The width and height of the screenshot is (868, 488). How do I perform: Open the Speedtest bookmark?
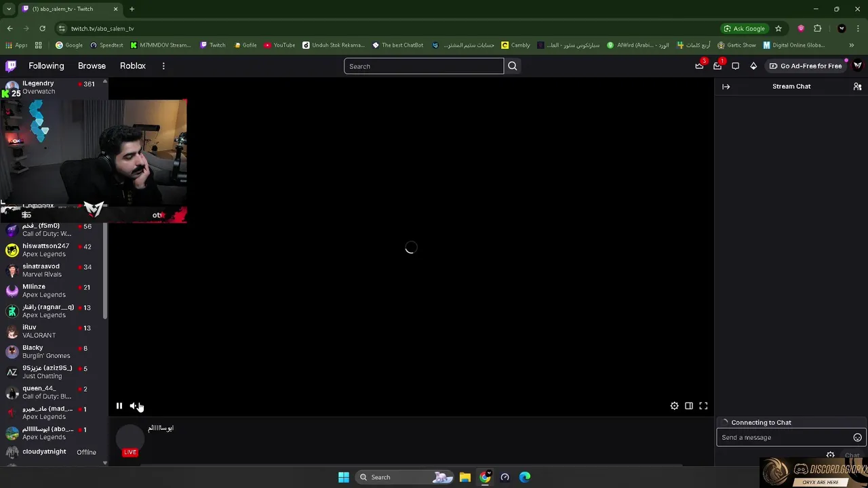tap(106, 45)
